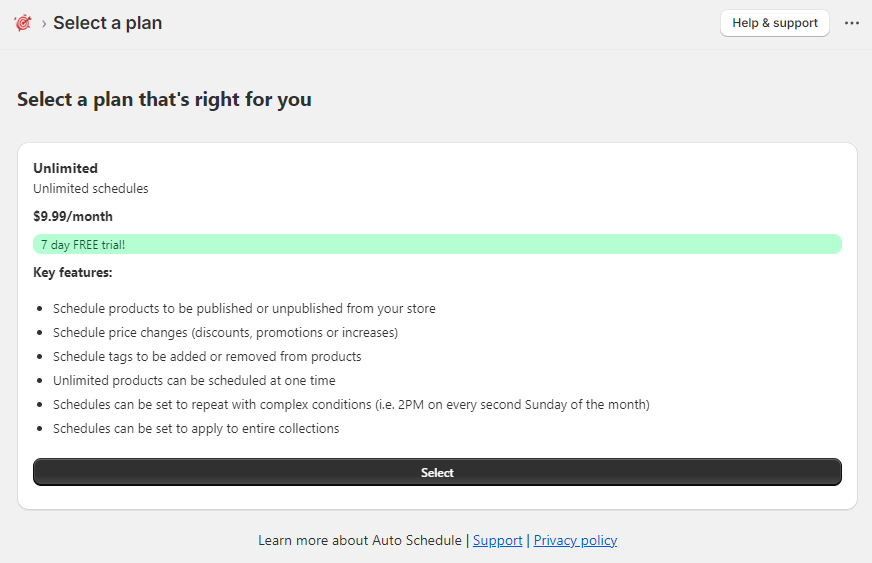This screenshot has height=563, width=872.
Task: Open the Support link in footer
Action: (x=497, y=540)
